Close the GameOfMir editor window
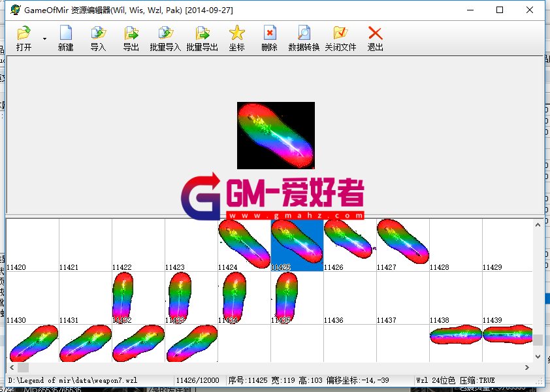Viewport: 550px width, 392px height. [530, 10]
